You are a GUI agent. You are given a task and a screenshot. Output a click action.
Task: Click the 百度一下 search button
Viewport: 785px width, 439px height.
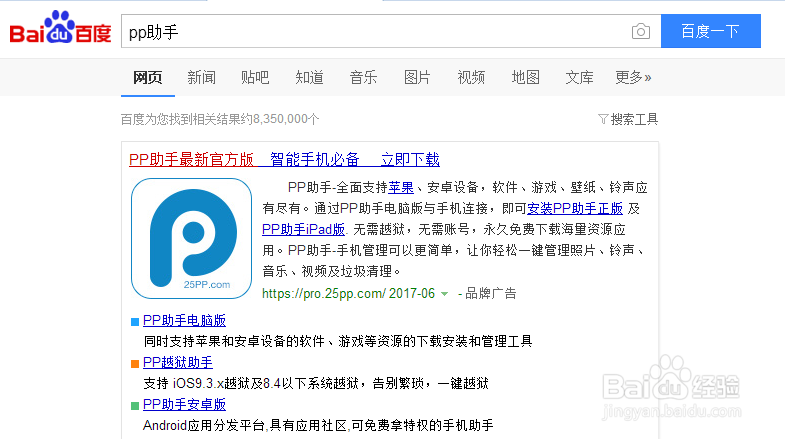[710, 31]
